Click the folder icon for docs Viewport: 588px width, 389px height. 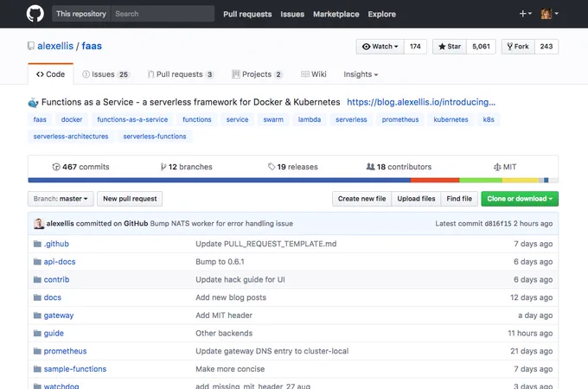37,297
